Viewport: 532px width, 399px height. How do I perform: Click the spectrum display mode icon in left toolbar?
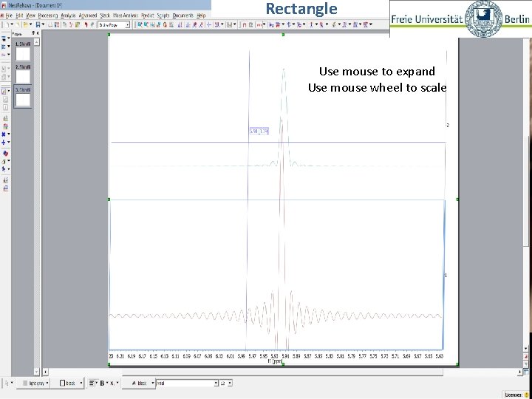point(4,92)
